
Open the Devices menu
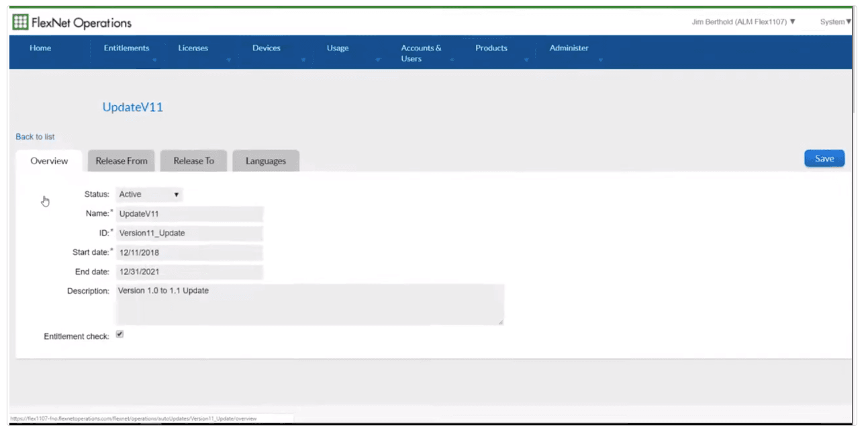[x=267, y=48]
